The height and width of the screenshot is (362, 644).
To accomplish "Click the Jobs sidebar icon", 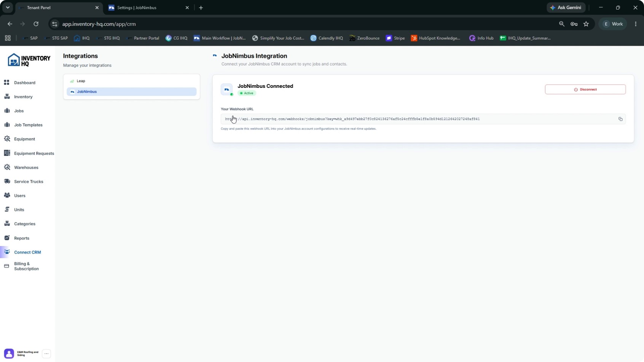I will [7, 111].
